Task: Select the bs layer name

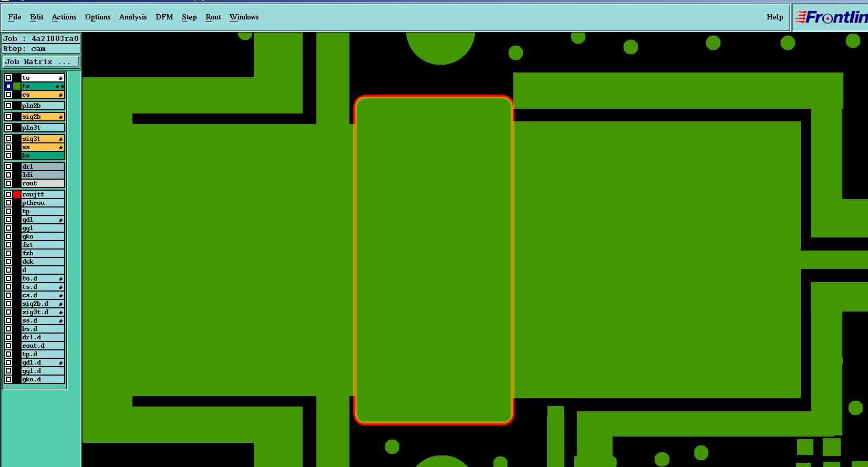Action: coord(43,155)
